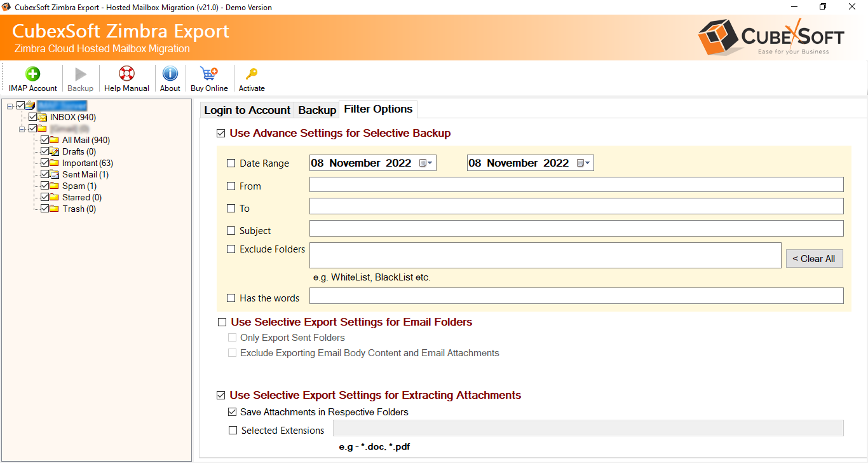Enable the From filter checkbox
Viewport: 868px width, 463px height.
coord(231,186)
